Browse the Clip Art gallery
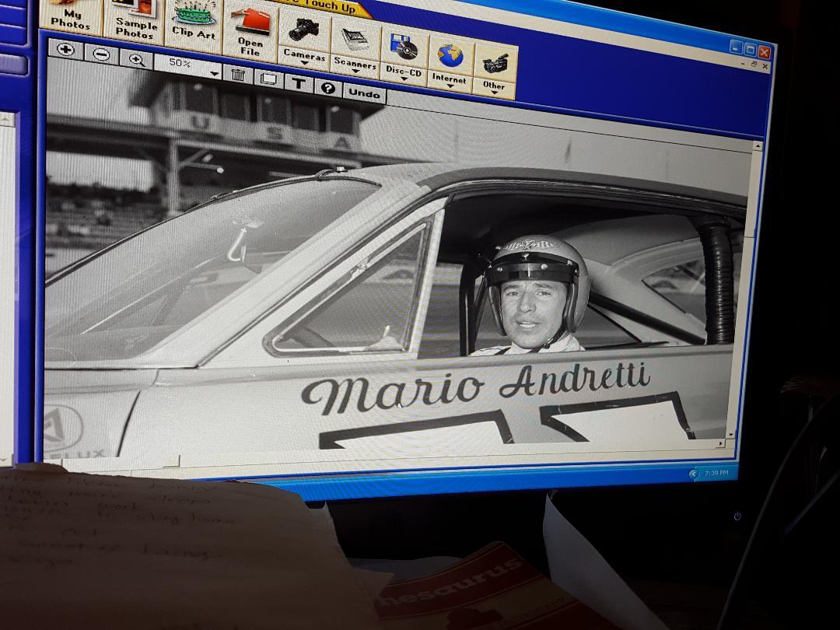Viewport: 840px width, 630px height. [x=193, y=25]
